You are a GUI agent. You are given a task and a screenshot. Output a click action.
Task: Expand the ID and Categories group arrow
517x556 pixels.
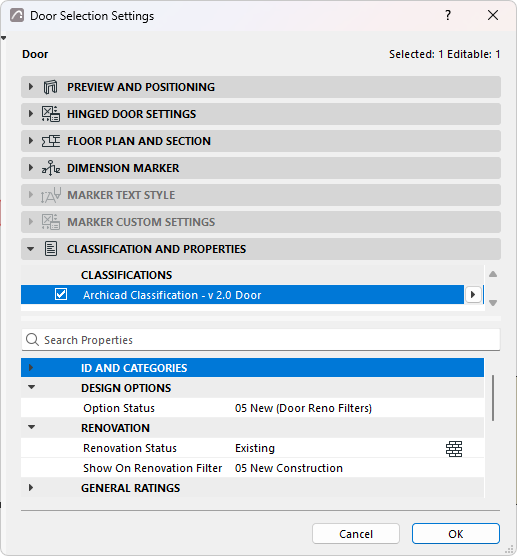coord(31,367)
